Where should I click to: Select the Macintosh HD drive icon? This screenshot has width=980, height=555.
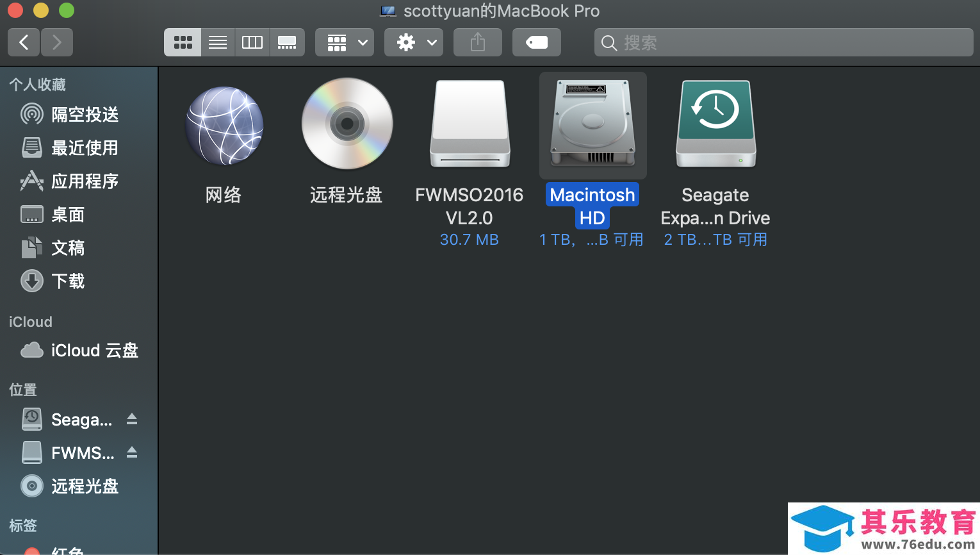[x=593, y=122]
